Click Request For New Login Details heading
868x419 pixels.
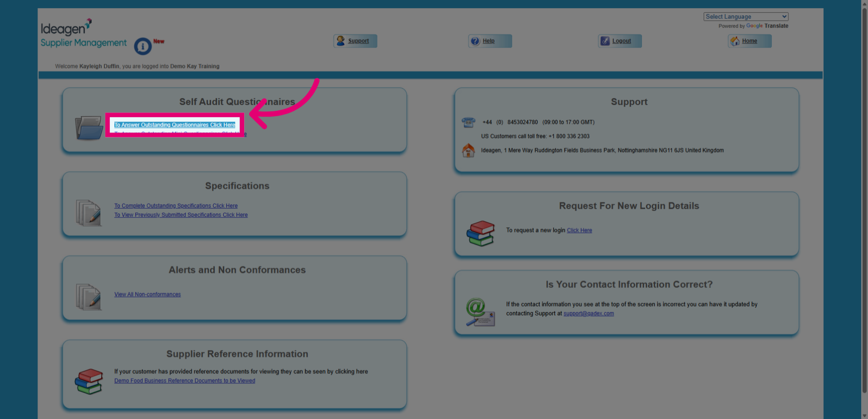click(629, 206)
